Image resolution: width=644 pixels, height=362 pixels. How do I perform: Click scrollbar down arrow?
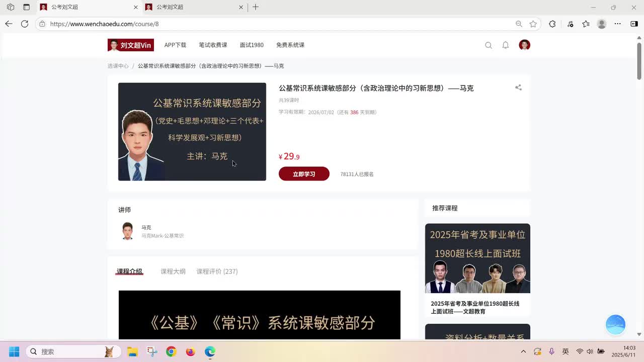tap(639, 334)
